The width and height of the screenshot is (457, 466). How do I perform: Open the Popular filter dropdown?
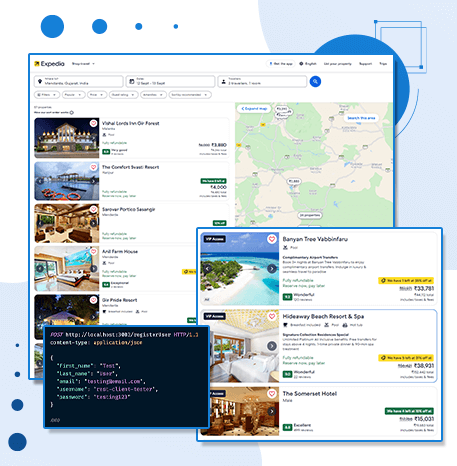point(73,95)
